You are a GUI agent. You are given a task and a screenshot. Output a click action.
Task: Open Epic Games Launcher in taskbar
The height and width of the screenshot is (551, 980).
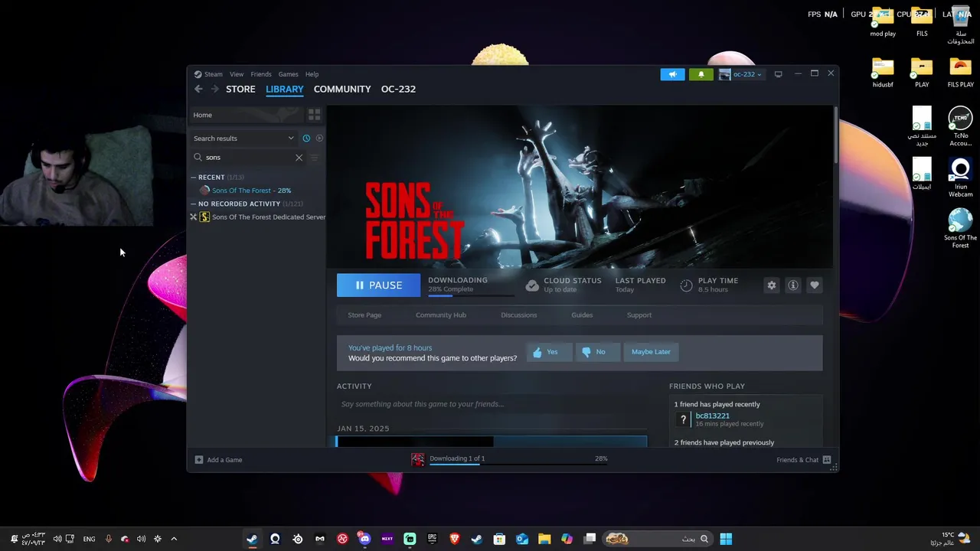[x=432, y=539]
